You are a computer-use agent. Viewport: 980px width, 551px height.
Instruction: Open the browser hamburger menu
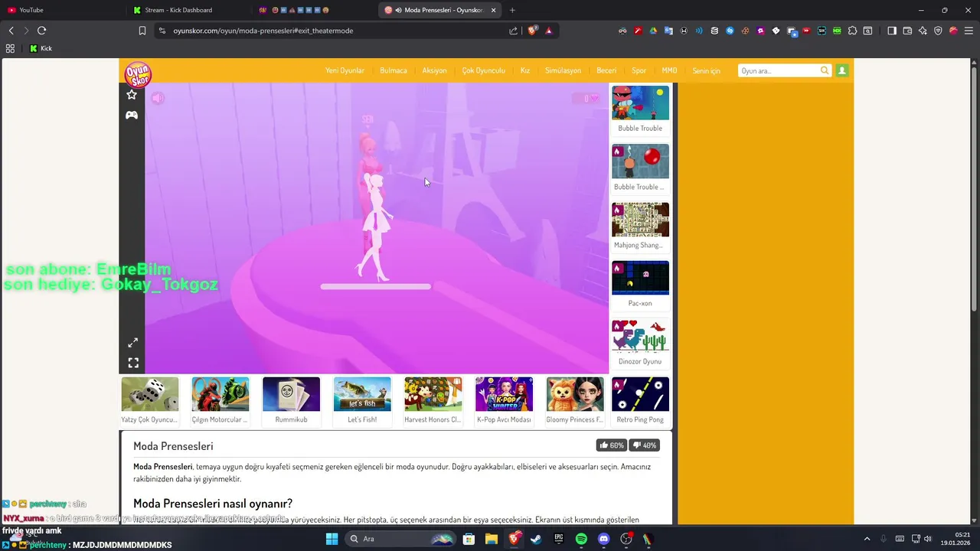[x=969, y=31]
